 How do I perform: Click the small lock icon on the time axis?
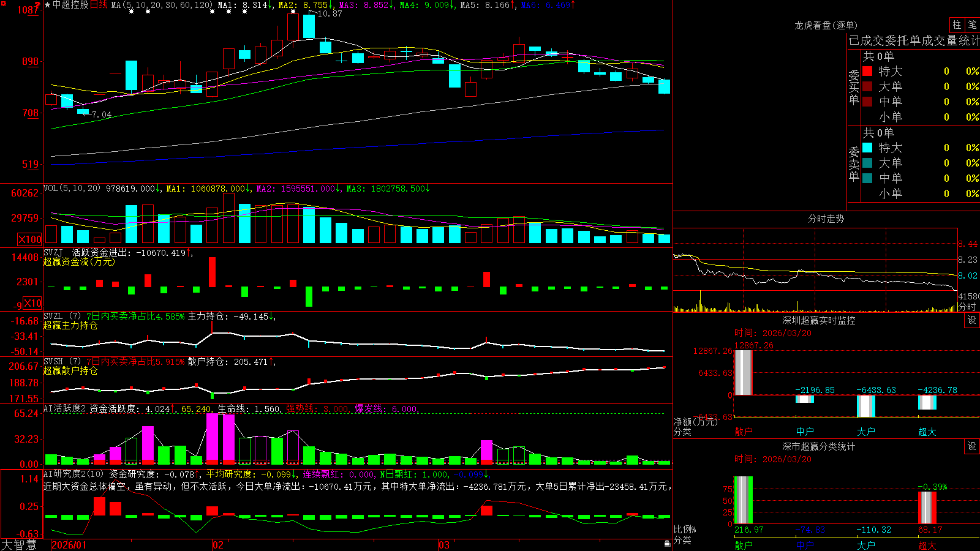[667, 543]
